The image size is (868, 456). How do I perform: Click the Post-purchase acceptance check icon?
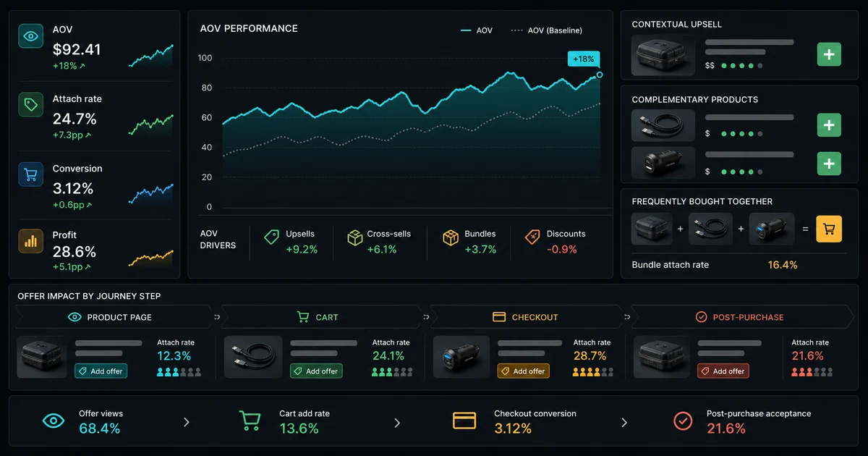tap(682, 421)
